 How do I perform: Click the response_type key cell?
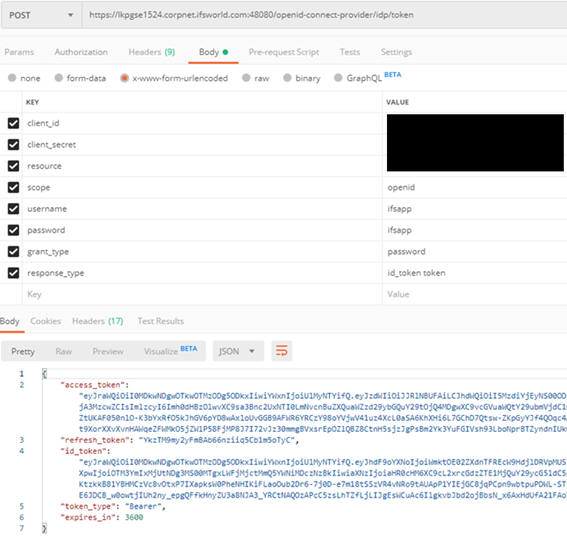(202, 273)
